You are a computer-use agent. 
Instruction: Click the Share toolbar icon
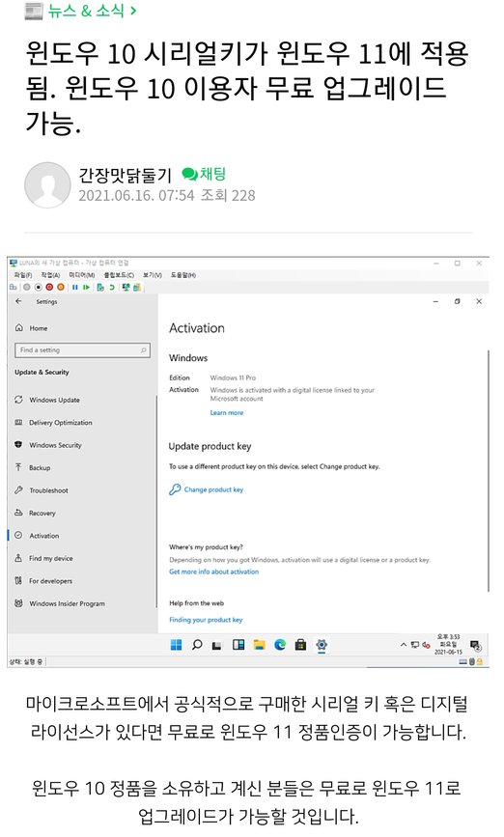pos(137,287)
